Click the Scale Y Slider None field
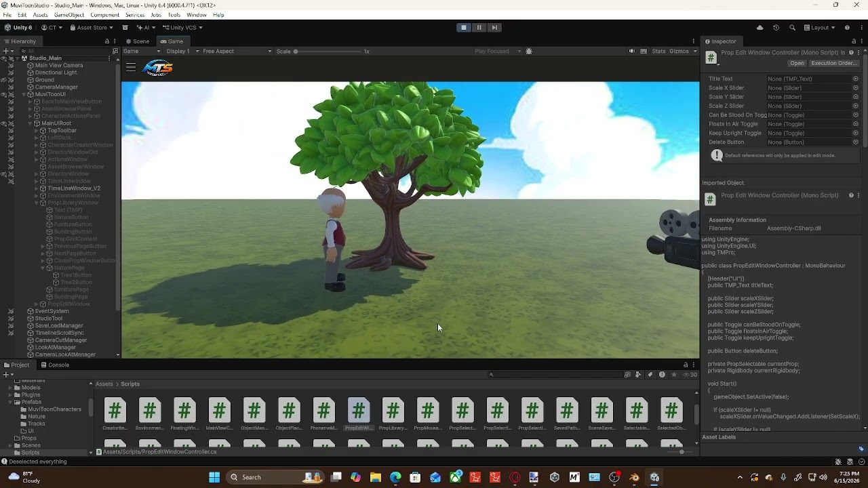 pos(808,97)
